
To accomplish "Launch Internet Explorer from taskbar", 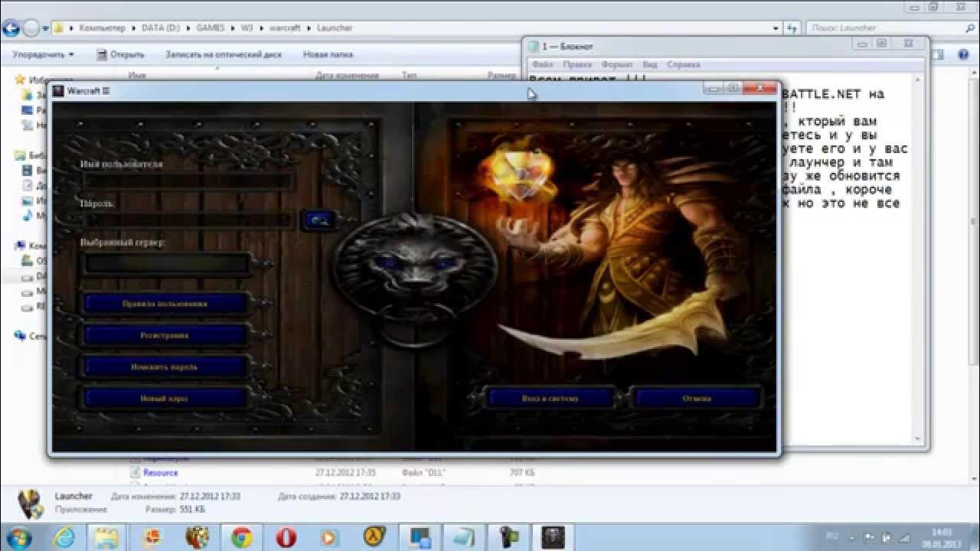I will 65,537.
